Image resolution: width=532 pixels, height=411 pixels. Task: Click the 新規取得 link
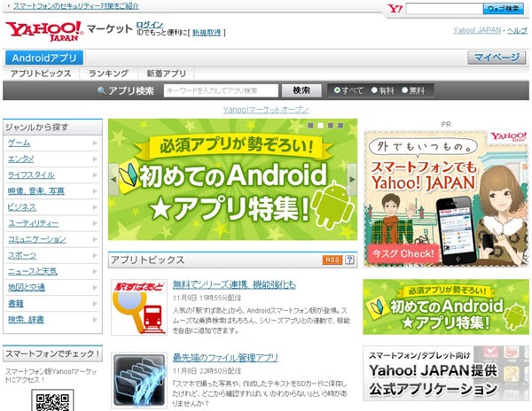[207, 33]
